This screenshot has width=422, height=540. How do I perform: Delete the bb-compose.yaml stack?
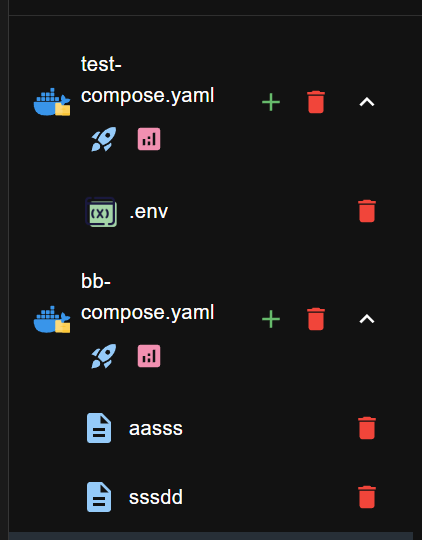[x=316, y=319]
